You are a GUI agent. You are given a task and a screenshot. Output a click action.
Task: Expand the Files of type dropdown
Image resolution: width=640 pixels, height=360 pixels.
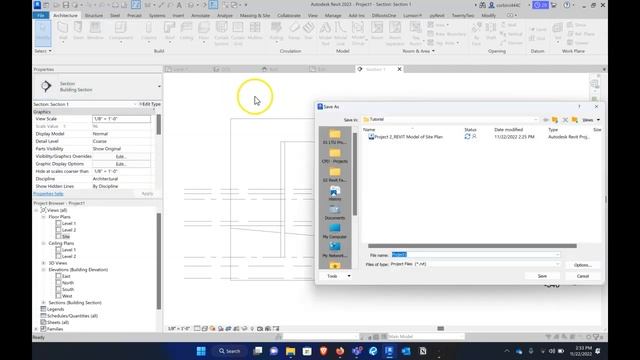pyautogui.click(x=558, y=264)
